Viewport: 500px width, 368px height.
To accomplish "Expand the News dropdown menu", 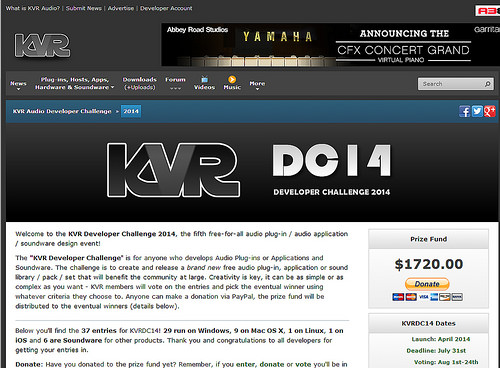I will [x=18, y=85].
